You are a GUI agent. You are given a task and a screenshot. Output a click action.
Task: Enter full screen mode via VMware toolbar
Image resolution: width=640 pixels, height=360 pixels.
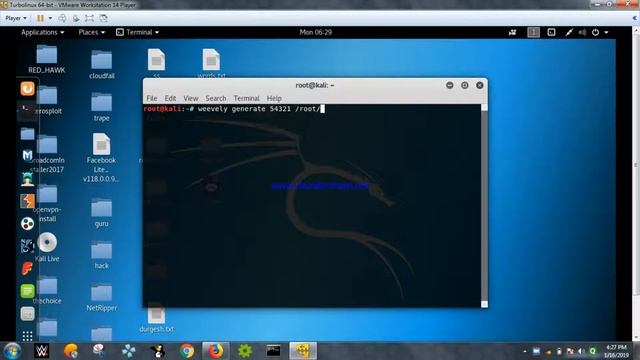[x=89, y=18]
